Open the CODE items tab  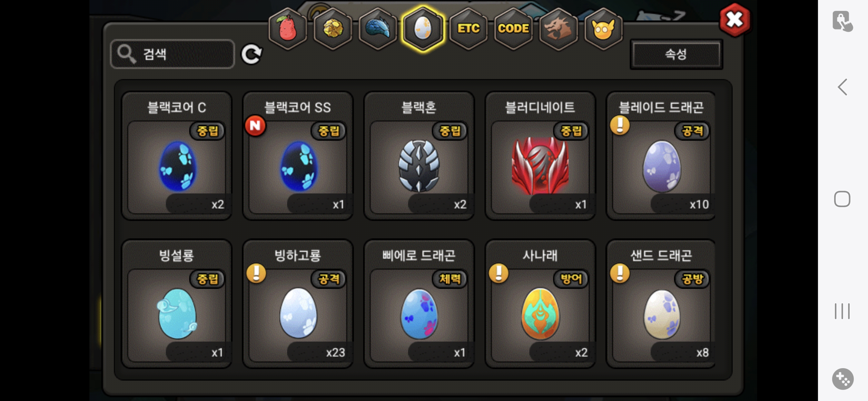[x=513, y=29]
